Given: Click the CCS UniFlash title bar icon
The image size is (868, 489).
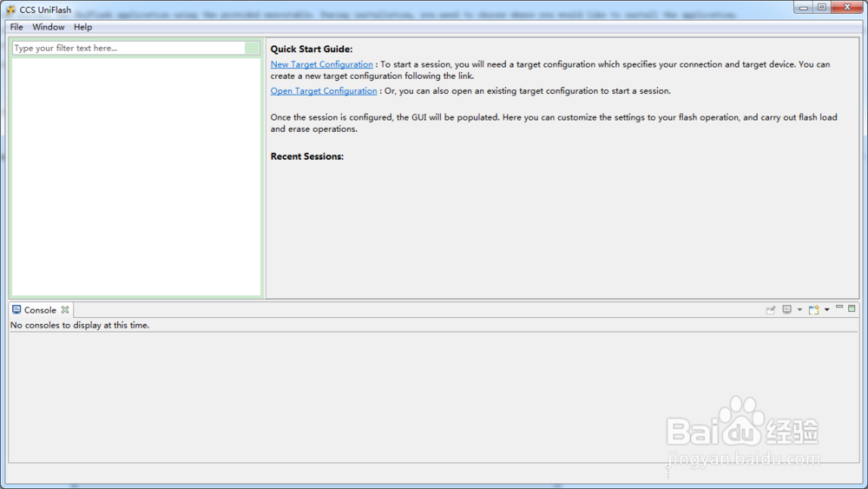Looking at the screenshot, I should point(10,10).
